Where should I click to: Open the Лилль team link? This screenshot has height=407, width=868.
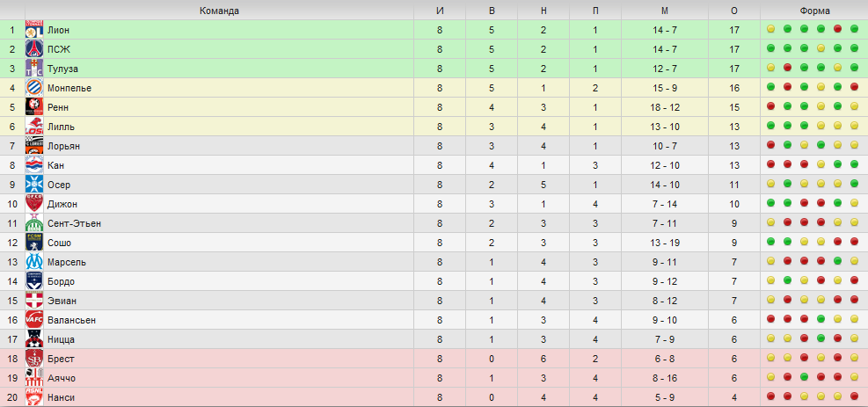pos(62,127)
